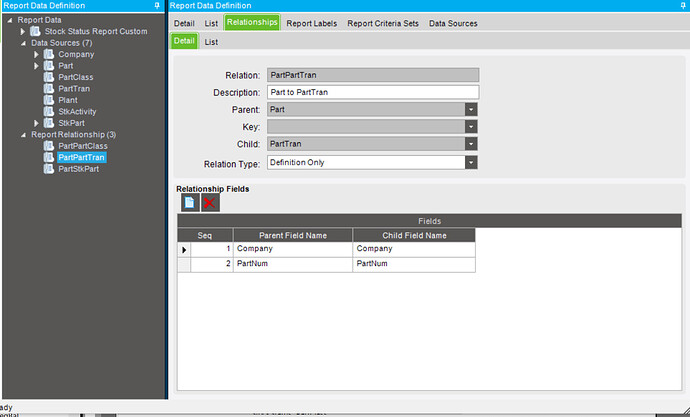
Task: Select the PartPartClass relationship item
Action: click(83, 146)
